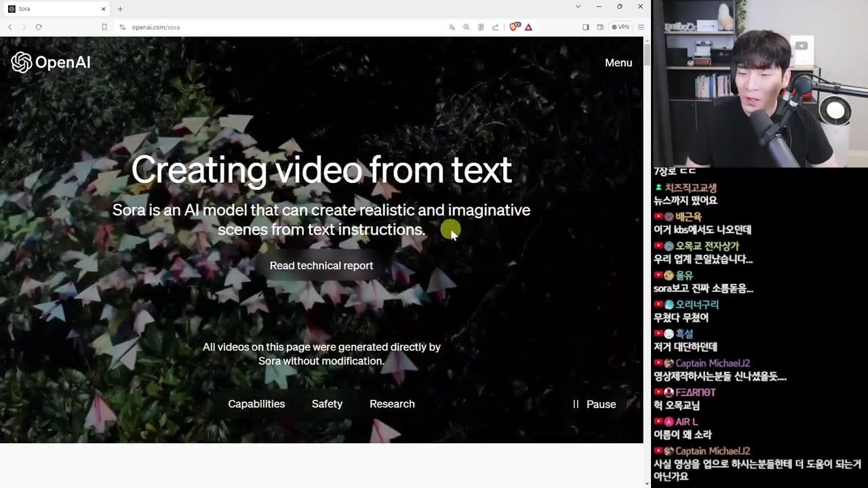Viewport: 868px width, 488px height.
Task: Jump to Research section
Action: pyautogui.click(x=392, y=404)
